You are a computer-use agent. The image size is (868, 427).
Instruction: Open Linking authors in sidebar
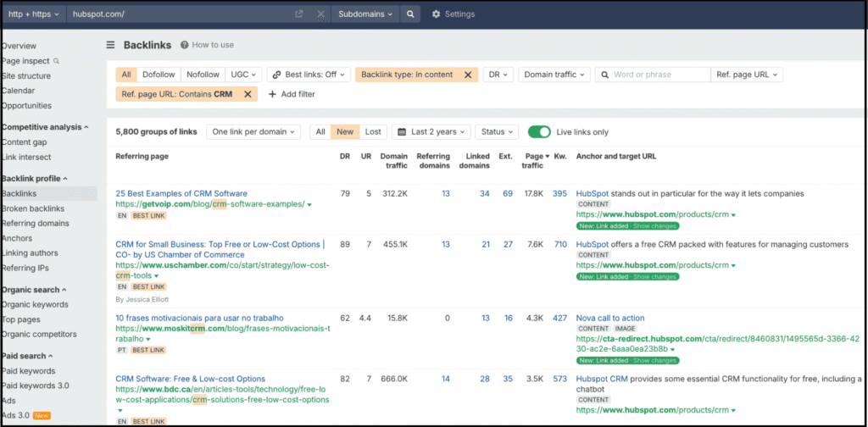[x=30, y=253]
